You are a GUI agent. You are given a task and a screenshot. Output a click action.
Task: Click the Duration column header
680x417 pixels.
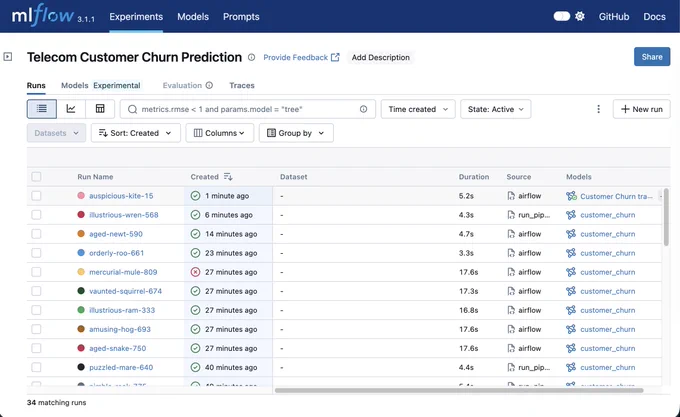point(474,177)
